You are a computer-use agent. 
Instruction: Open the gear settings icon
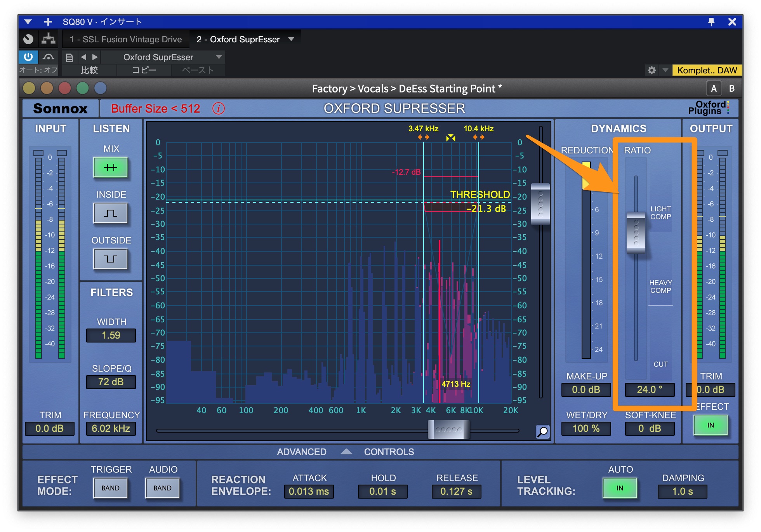pyautogui.click(x=652, y=70)
